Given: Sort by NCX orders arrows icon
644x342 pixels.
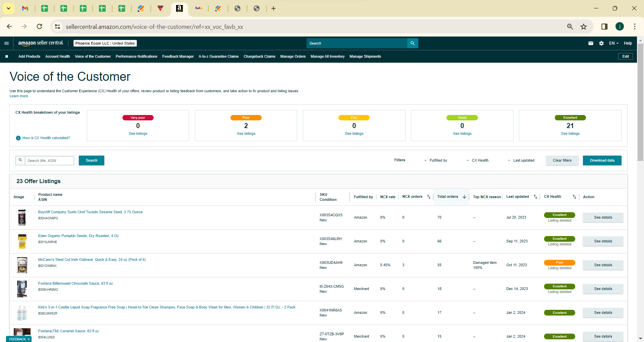Looking at the screenshot, I should click(429, 197).
